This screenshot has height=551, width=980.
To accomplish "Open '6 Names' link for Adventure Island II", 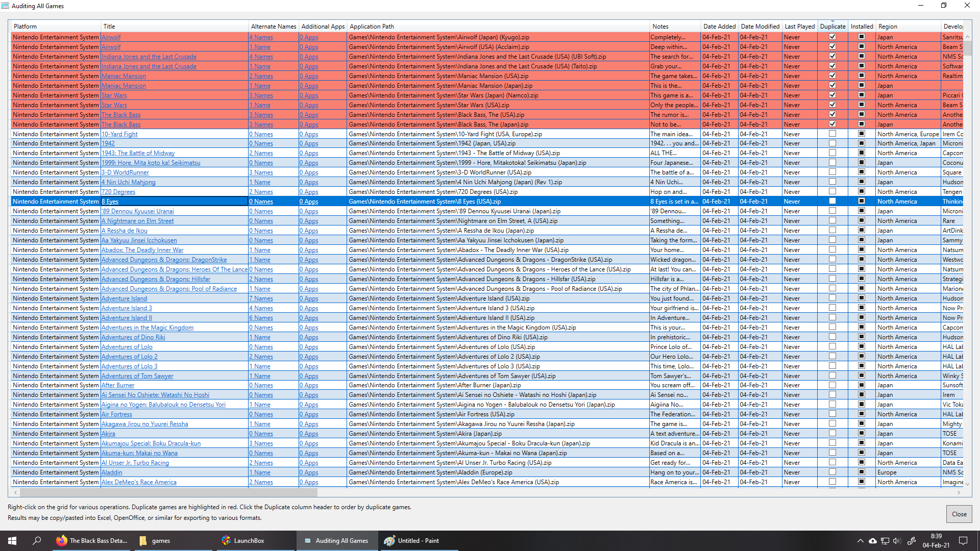I will (x=261, y=318).
